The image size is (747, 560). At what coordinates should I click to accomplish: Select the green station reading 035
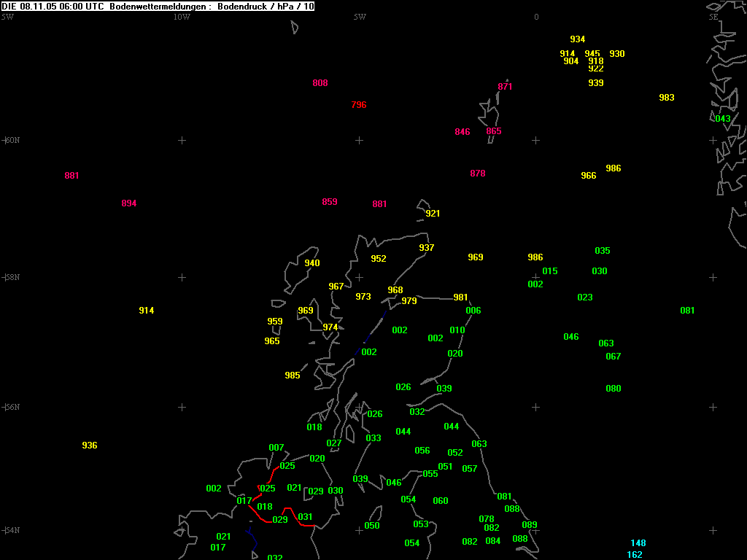tap(603, 251)
